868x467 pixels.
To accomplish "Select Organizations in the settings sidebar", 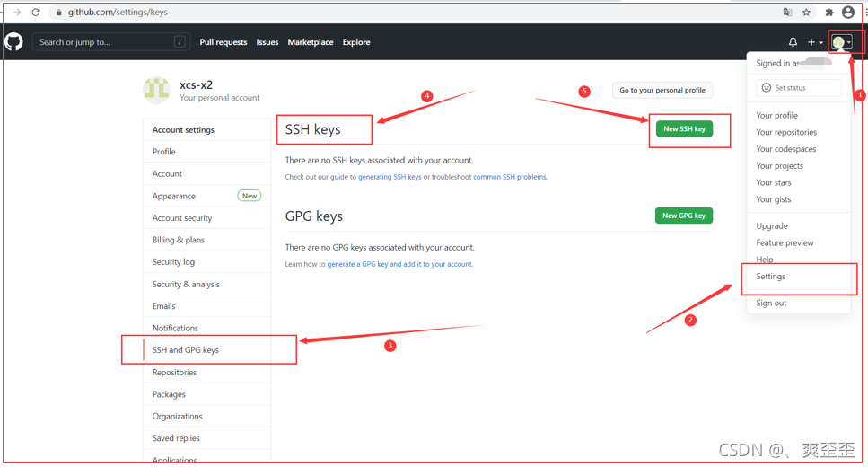I will (x=206, y=416).
